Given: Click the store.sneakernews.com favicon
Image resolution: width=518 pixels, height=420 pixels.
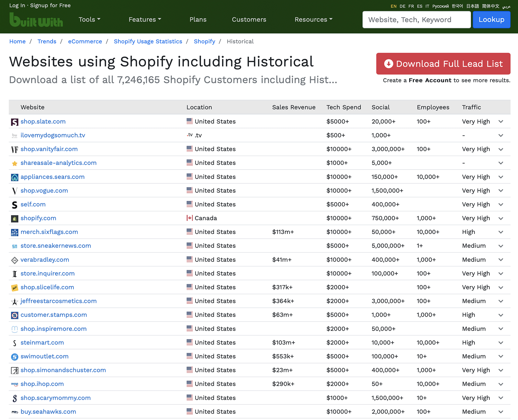Looking at the screenshot, I should (x=15, y=246).
